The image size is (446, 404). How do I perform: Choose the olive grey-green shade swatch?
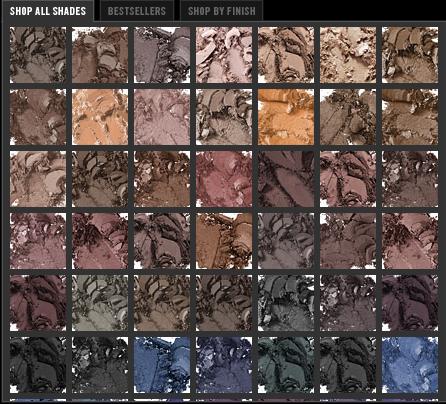pyautogui.click(x=100, y=303)
